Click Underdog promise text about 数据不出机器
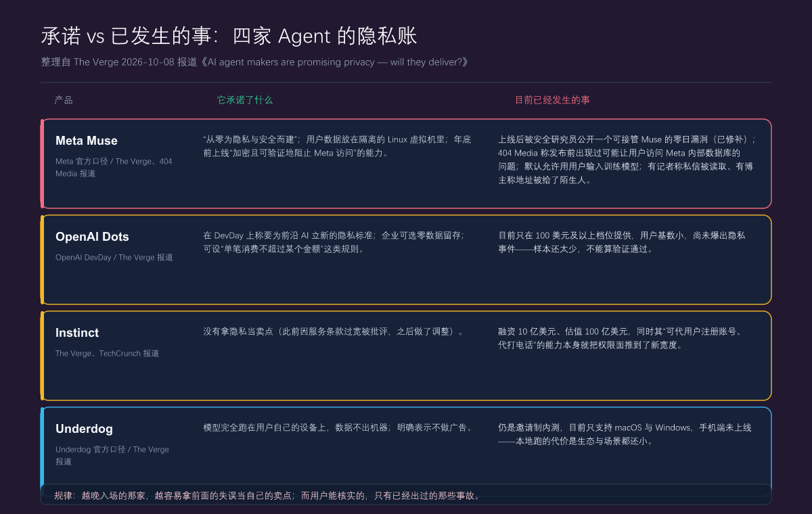 pos(340,427)
